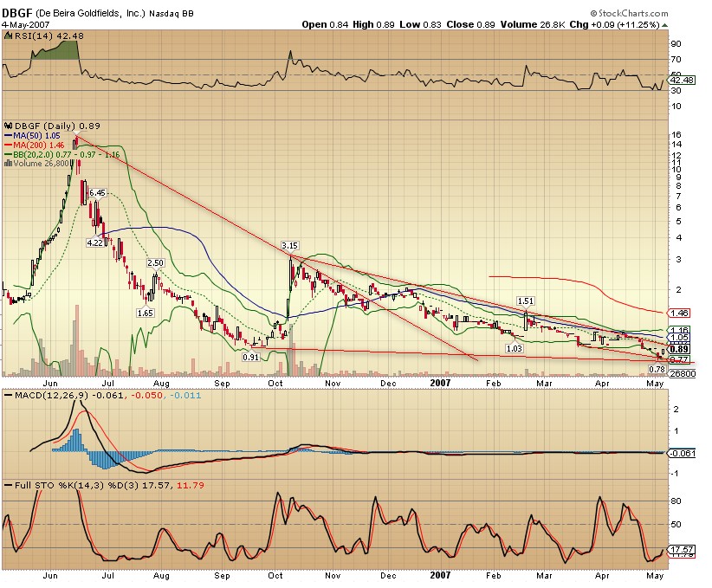This screenshot has width=712, height=588.
Task: Click the 4.22 price annotation
Action: pos(95,243)
